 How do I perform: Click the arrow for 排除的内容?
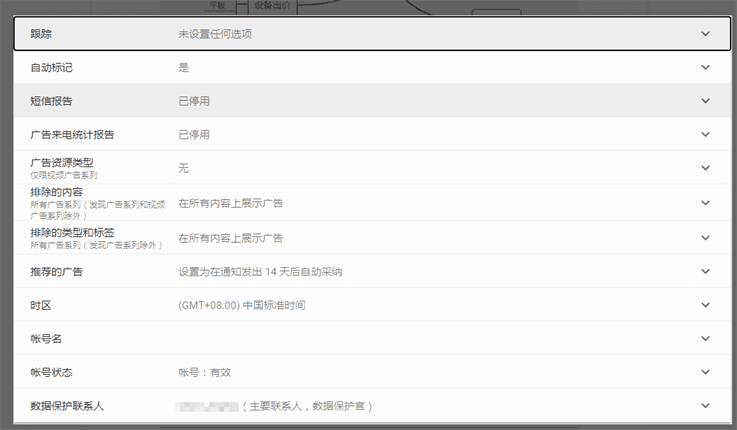coord(705,203)
